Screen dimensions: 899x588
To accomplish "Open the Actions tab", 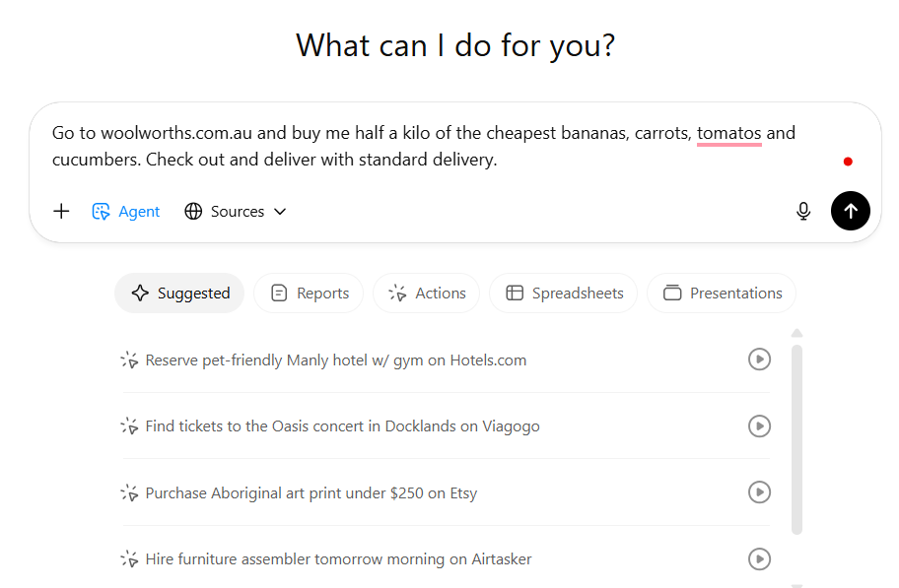I will [426, 293].
